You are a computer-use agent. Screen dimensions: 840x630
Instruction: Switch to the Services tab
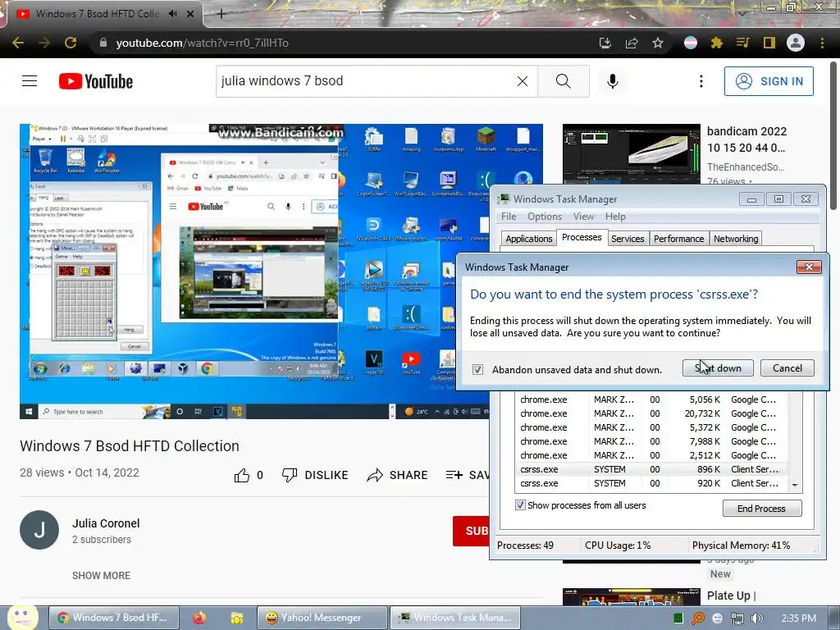click(x=628, y=239)
